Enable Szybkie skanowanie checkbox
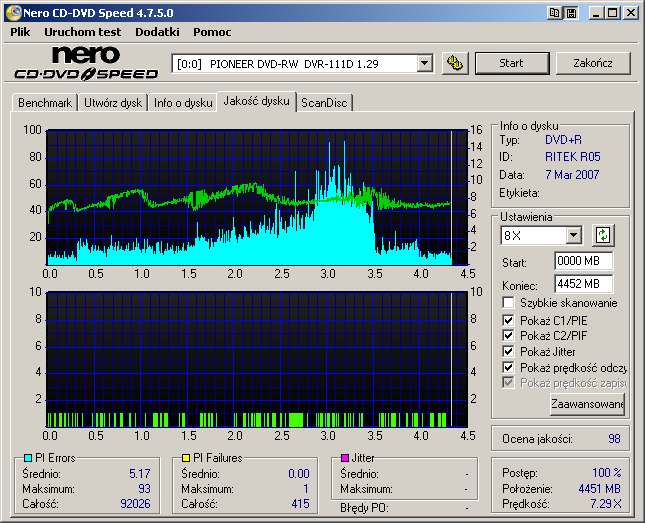Screen dimensions: 645x523 [x=508, y=303]
